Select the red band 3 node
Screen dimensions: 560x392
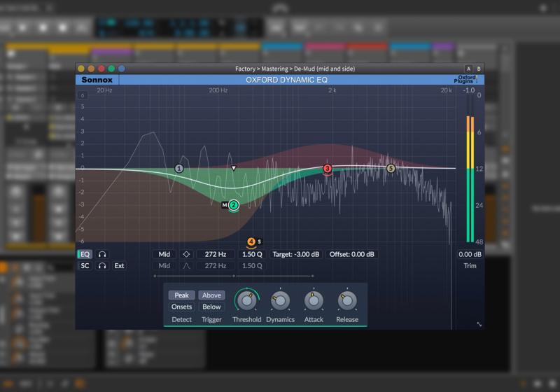[x=327, y=169]
